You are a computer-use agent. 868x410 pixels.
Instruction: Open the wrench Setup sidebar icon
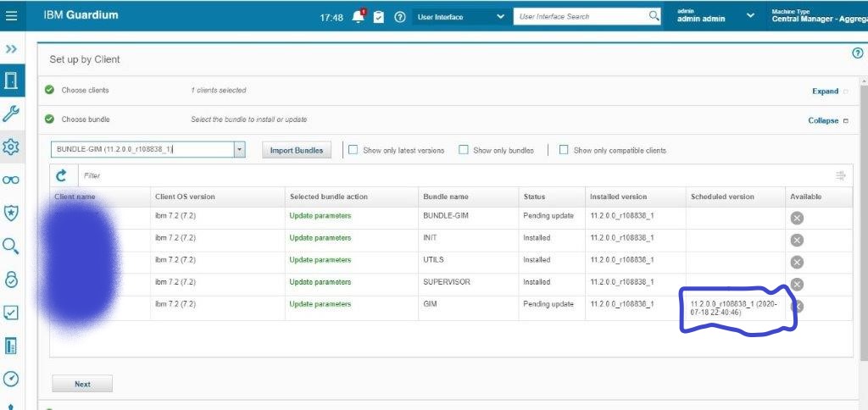click(11, 114)
